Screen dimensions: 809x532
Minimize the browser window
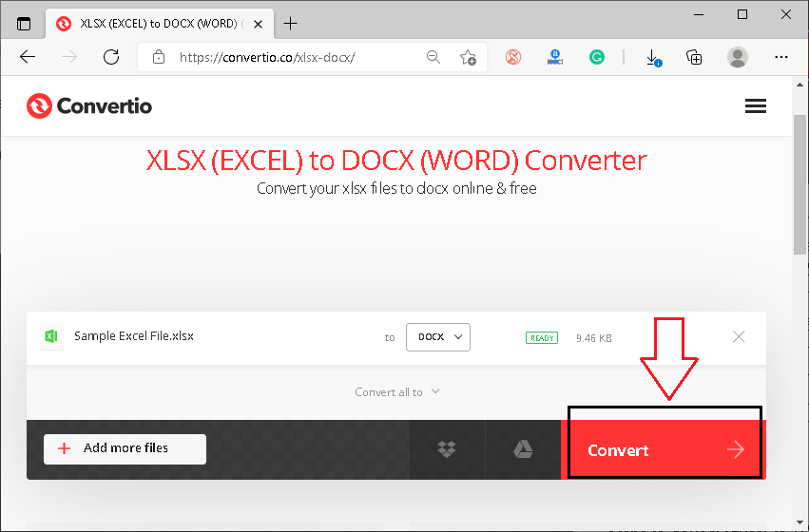pos(699,14)
